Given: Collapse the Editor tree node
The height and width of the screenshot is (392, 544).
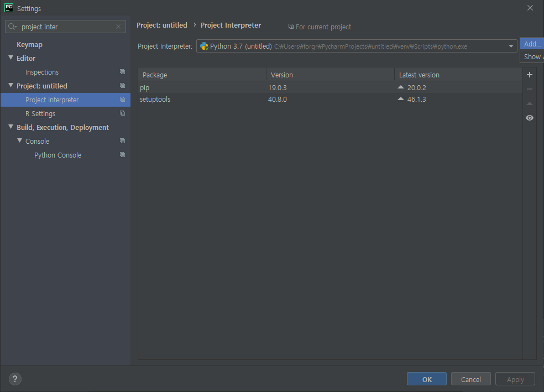Looking at the screenshot, I should [11, 58].
